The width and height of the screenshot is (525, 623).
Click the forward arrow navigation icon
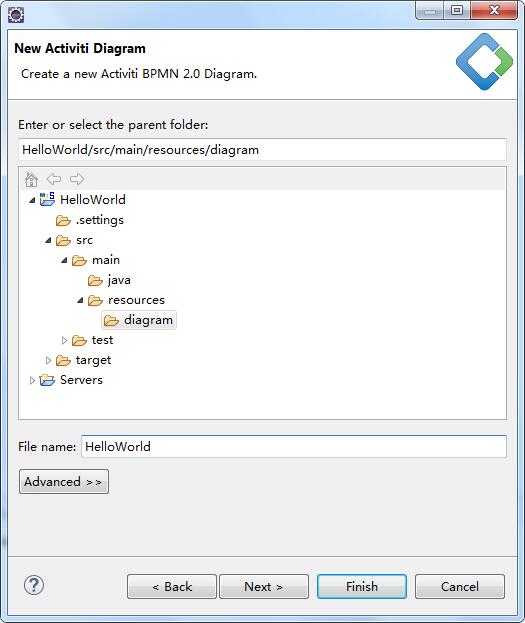pos(77,179)
